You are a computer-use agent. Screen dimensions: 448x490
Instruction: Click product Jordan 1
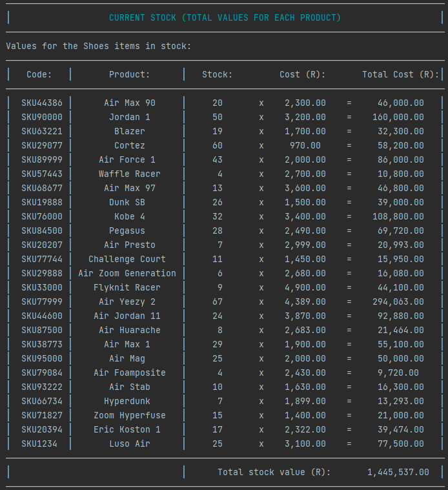[130, 117]
